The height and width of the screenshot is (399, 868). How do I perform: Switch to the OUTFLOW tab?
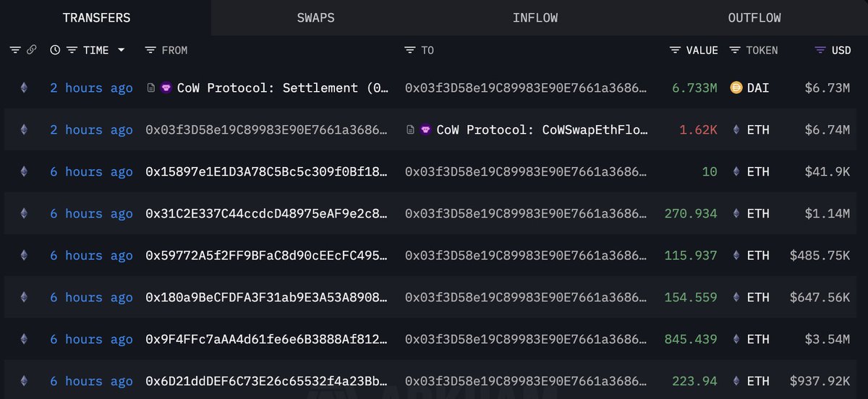point(754,18)
